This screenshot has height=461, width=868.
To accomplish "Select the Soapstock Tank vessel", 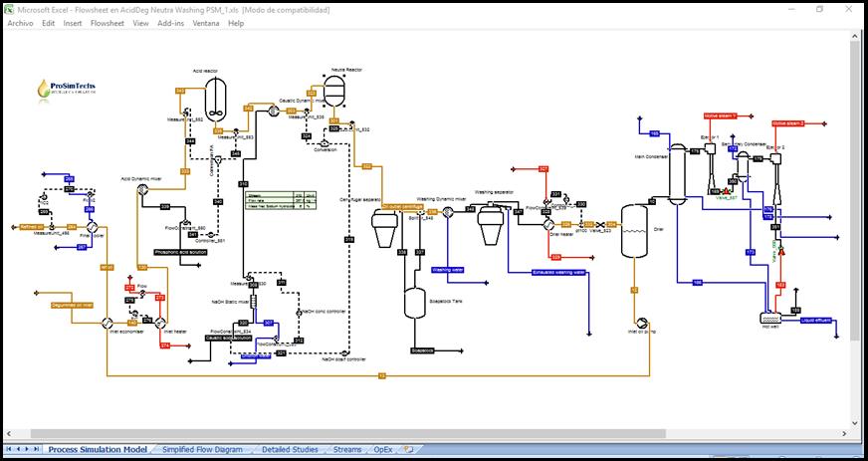I will (x=414, y=302).
